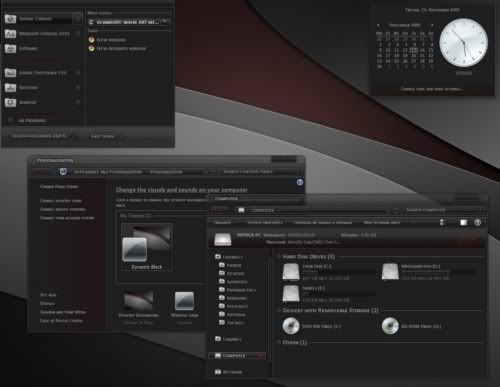Click the Shut Down button

pos(102,136)
